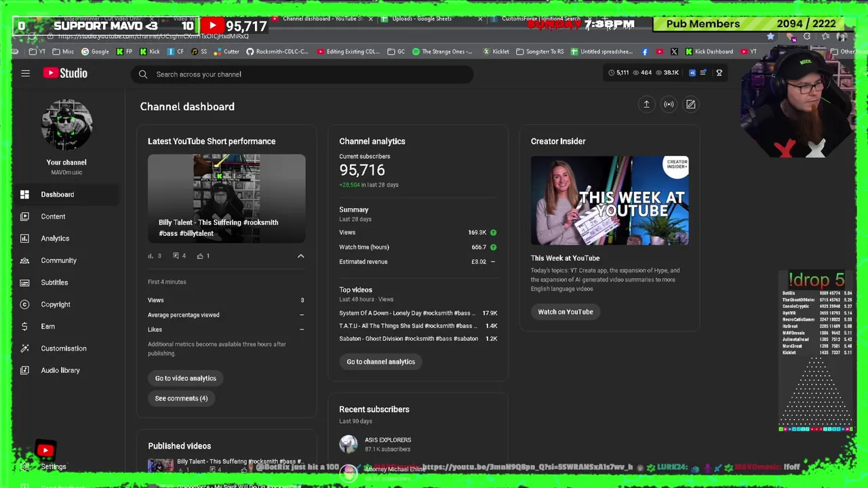
Task: Focus the Search across your channel field
Action: coord(302,74)
